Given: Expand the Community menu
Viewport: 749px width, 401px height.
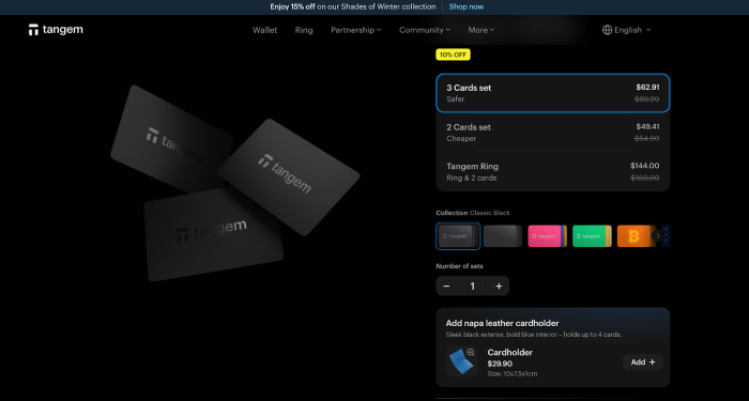Looking at the screenshot, I should [x=425, y=30].
